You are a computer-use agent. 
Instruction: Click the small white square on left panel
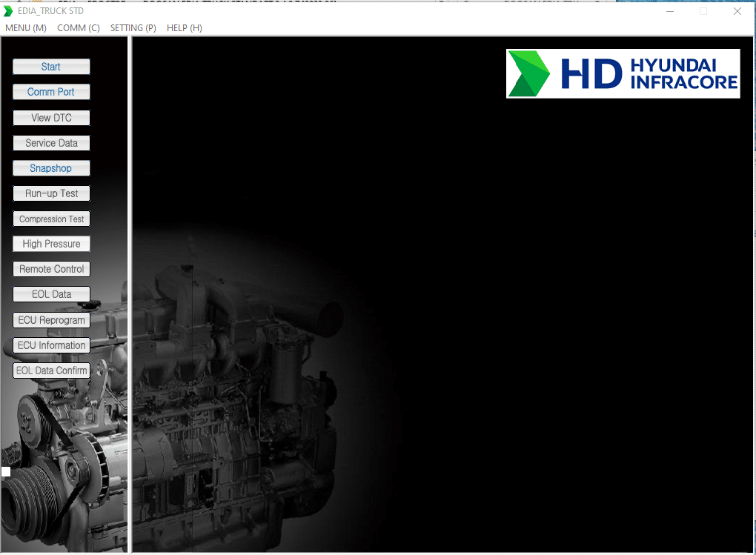(x=6, y=471)
